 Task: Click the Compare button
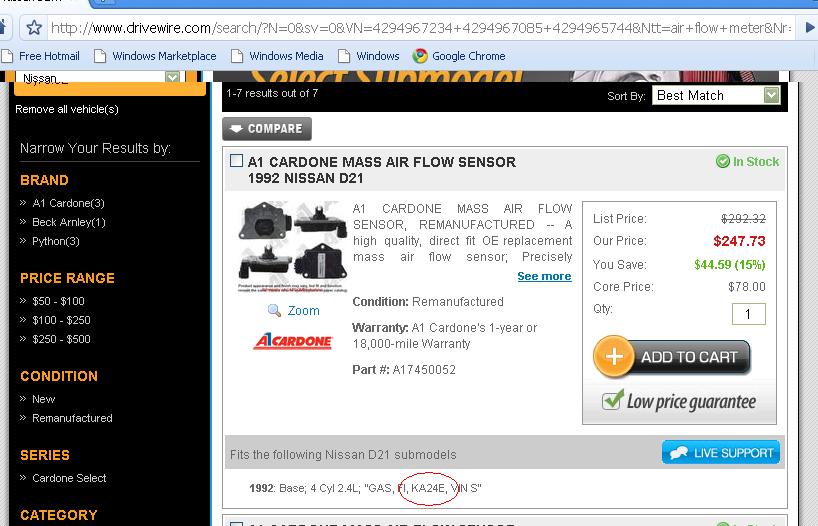pos(267,129)
